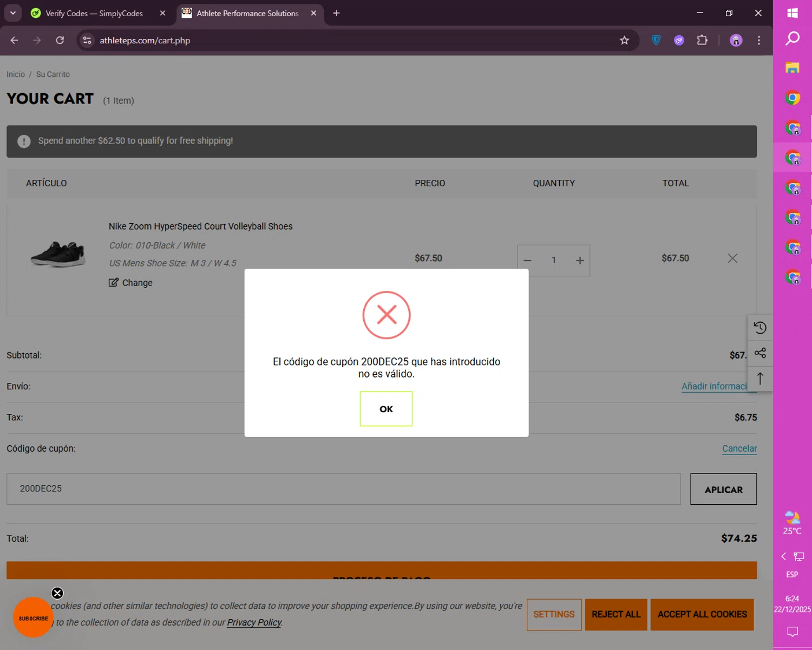
Task: Expand the tab search dropdown
Action: (x=12, y=13)
